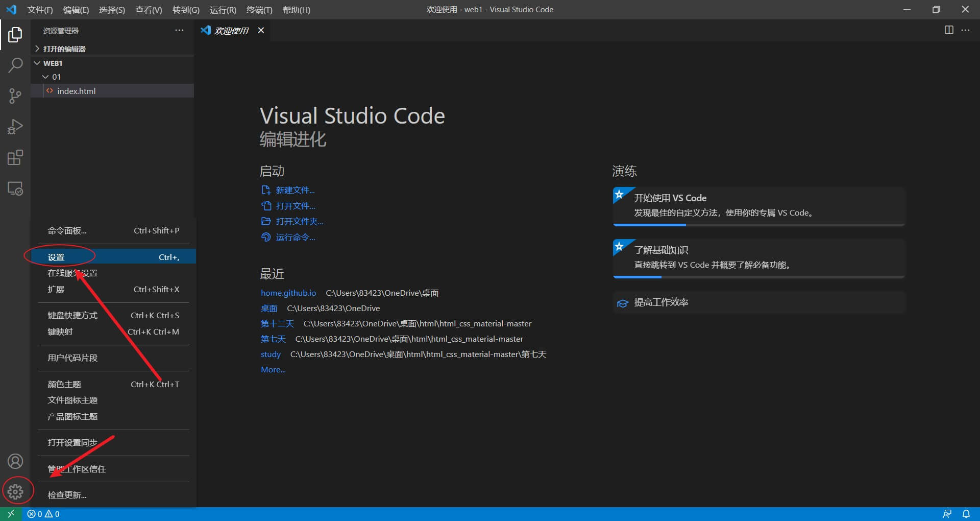Click the 新建文件 file icon

tap(266, 190)
